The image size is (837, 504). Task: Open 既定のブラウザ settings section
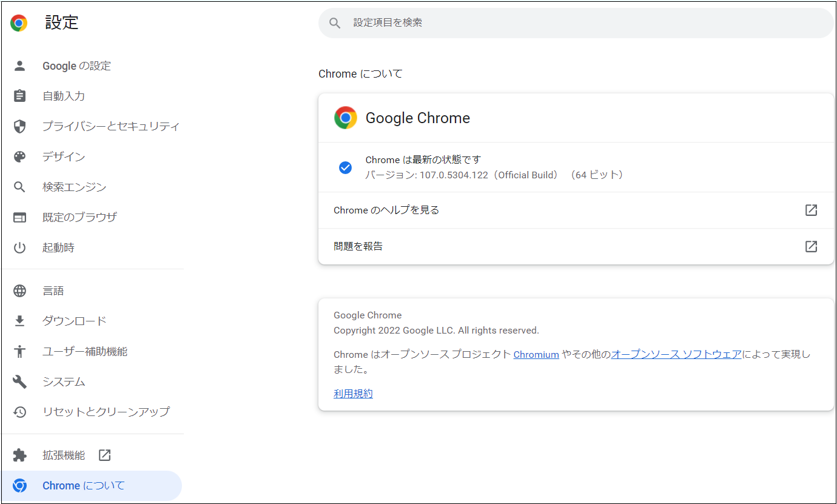(x=79, y=217)
